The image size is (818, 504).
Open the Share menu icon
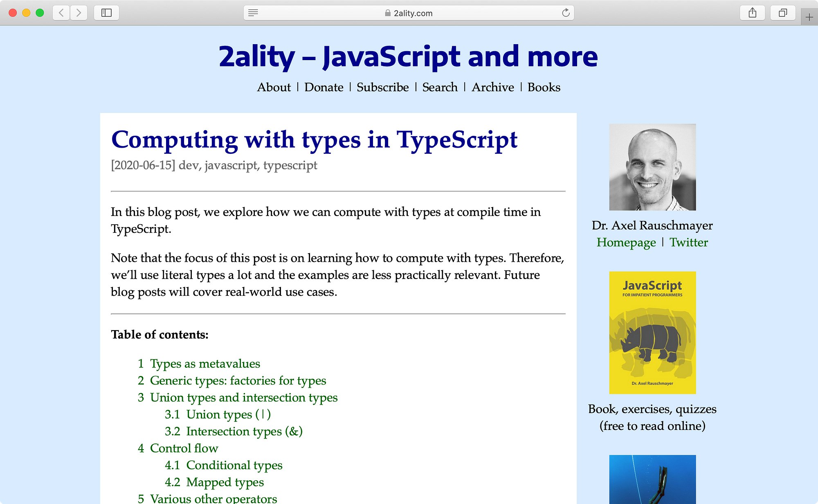click(x=753, y=13)
